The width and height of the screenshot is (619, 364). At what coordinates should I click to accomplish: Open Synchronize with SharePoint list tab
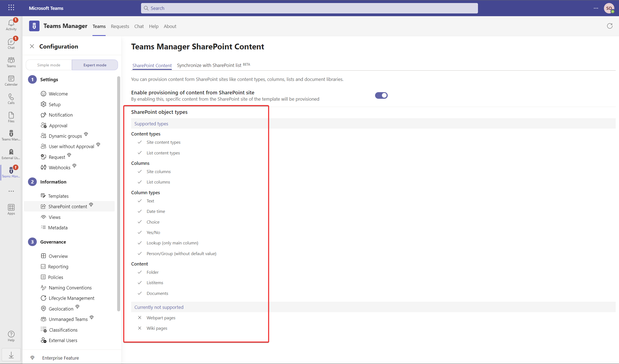[213, 65]
